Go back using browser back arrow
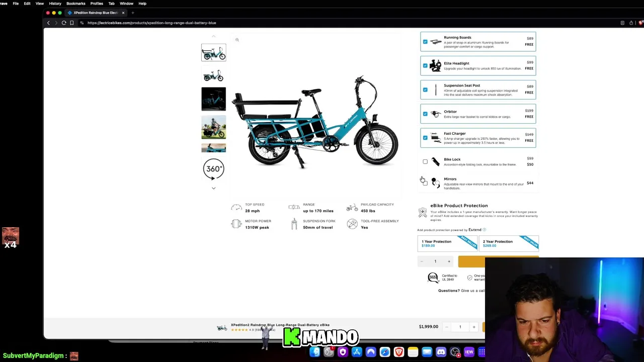Image resolution: width=644 pixels, height=362 pixels. click(48, 23)
